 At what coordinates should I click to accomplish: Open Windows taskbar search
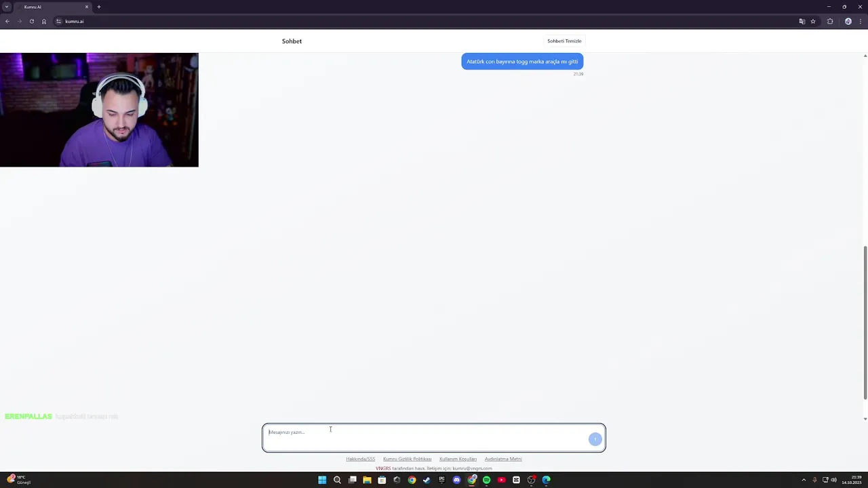337,480
